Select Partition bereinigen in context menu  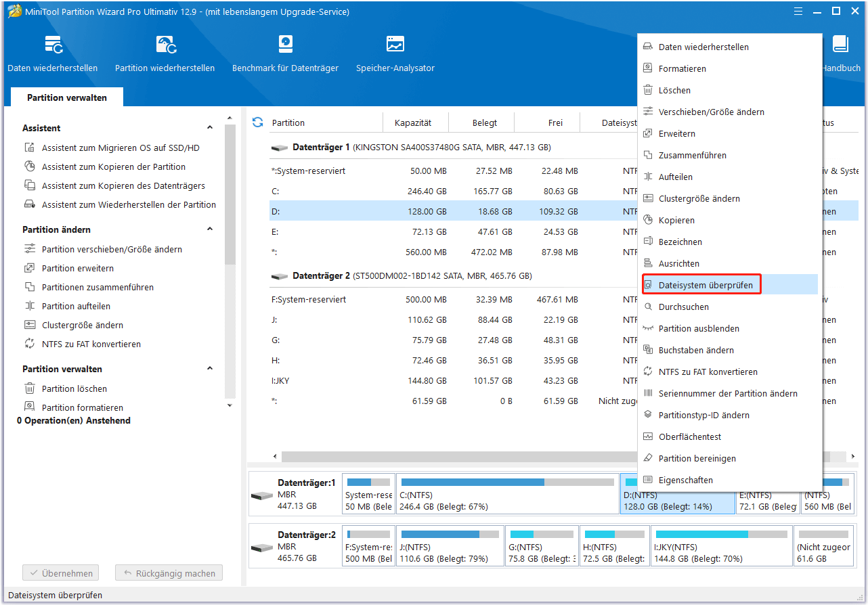point(730,458)
